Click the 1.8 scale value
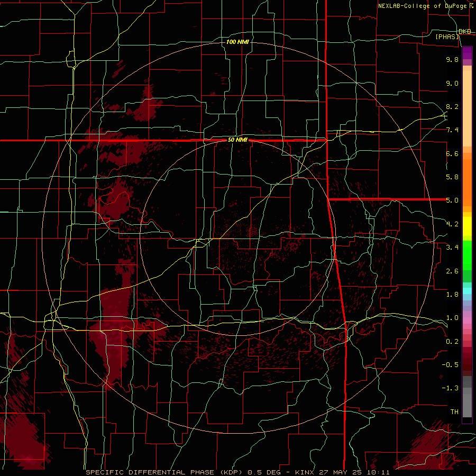The width and height of the screenshot is (476, 476). tap(452, 295)
